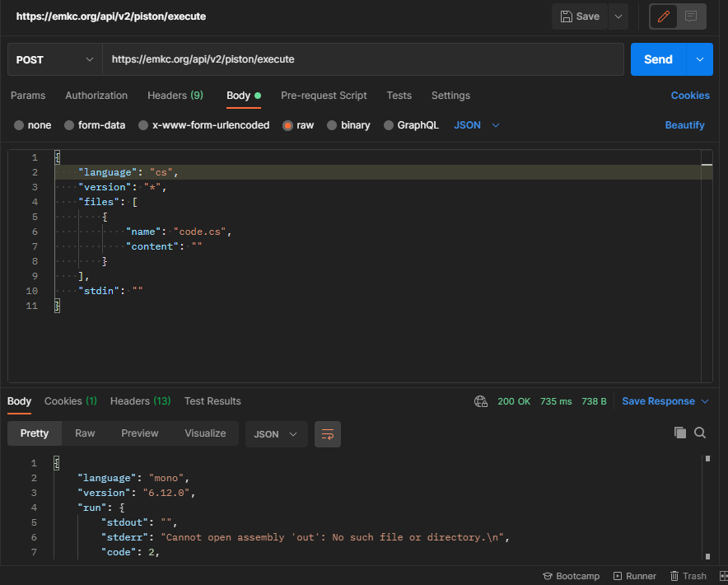Beautify the request body
This screenshot has height=585, width=728.
684,125
